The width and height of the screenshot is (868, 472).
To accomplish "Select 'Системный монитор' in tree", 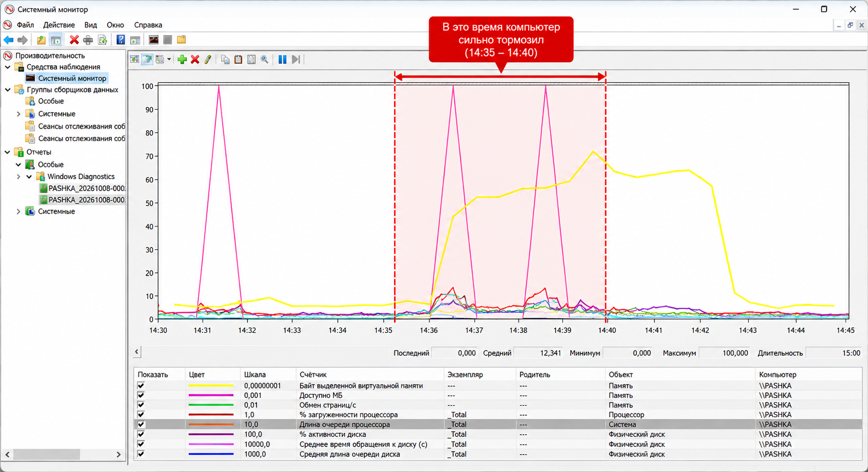I will pos(72,78).
